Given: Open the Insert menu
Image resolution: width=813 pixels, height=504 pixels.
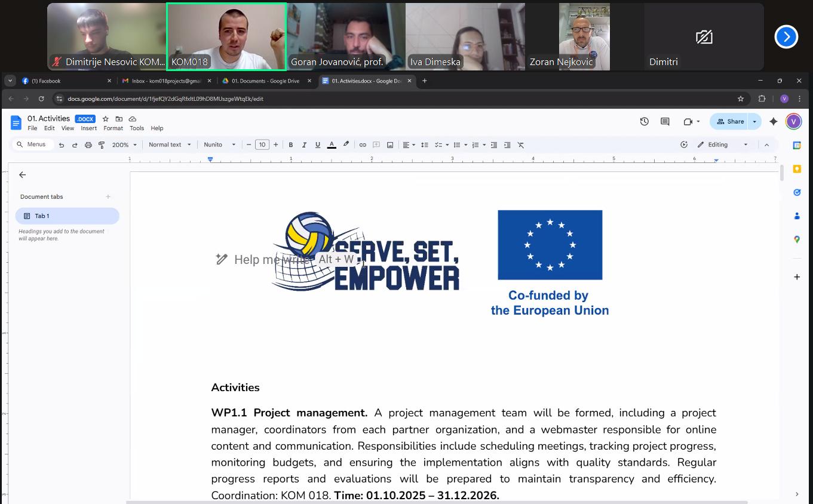Looking at the screenshot, I should click(x=88, y=128).
